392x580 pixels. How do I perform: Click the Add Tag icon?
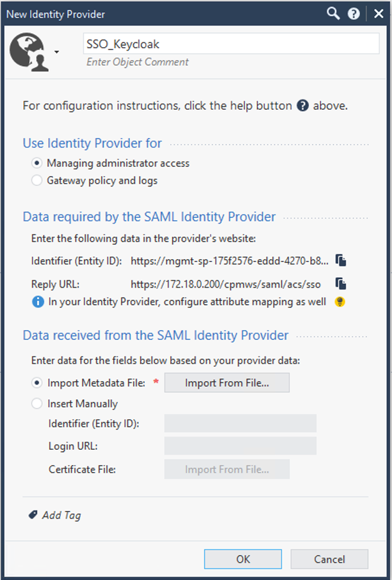(33, 515)
